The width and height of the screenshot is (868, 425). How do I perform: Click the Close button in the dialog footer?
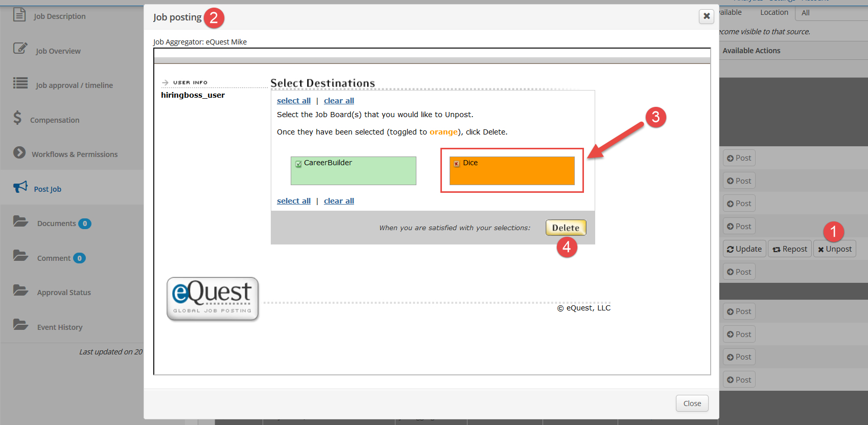692,404
